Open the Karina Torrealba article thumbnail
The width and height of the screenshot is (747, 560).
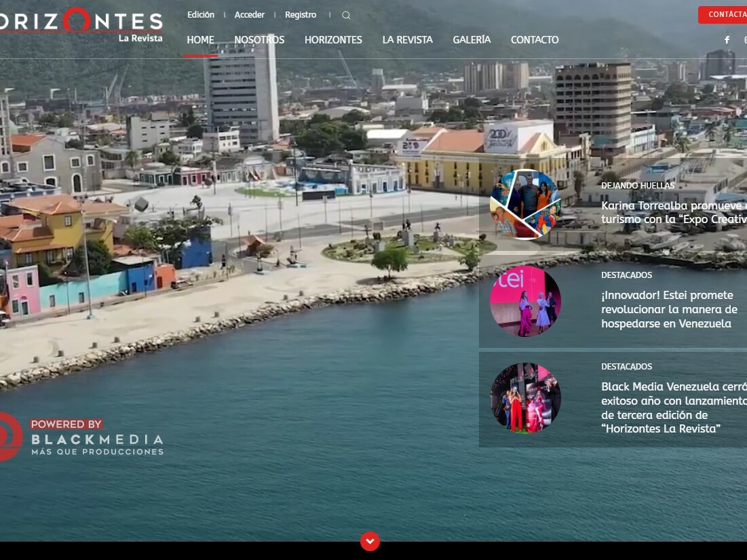525,205
